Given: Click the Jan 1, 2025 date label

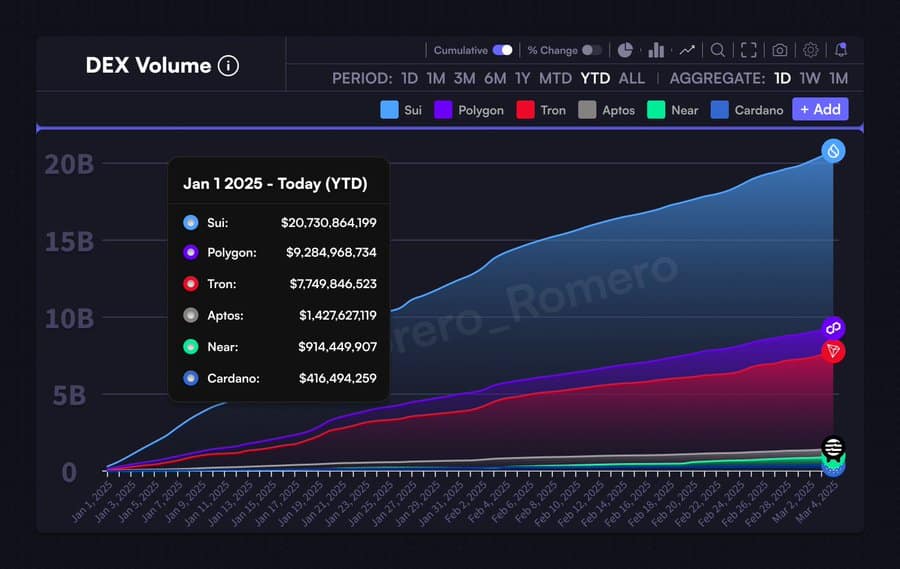Looking at the screenshot, I should (x=92, y=502).
